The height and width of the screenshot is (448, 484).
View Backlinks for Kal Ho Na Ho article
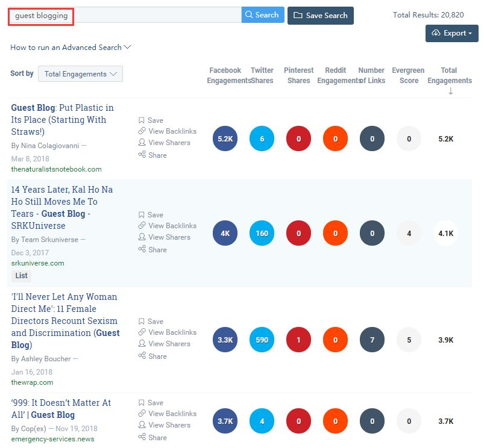[168, 226]
